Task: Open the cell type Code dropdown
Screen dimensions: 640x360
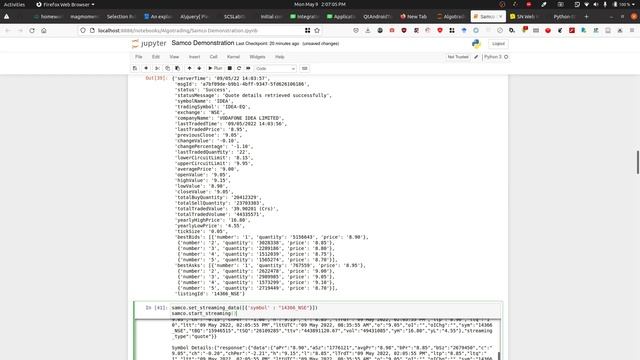Action: point(276,69)
